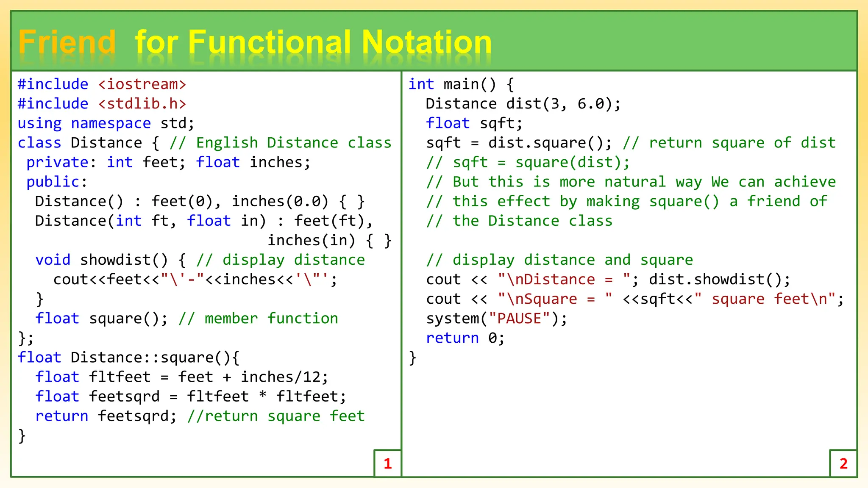The height and width of the screenshot is (488, 868).
Task: Click the 'float Distance::square(){' definition line
Action: tap(128, 357)
